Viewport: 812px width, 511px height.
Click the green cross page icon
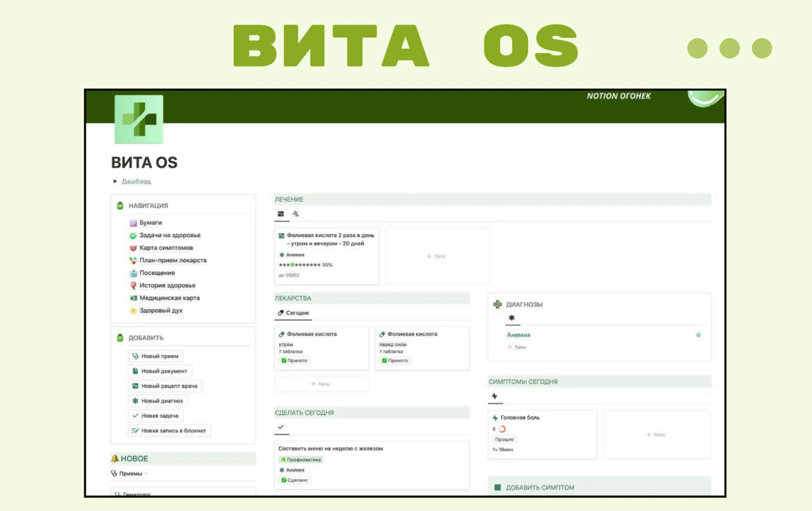tap(139, 119)
